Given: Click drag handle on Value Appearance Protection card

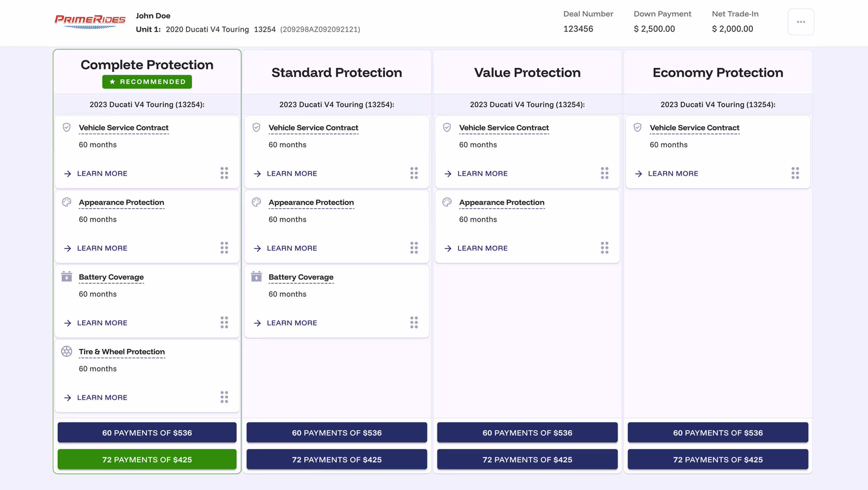Looking at the screenshot, I should pos(604,248).
